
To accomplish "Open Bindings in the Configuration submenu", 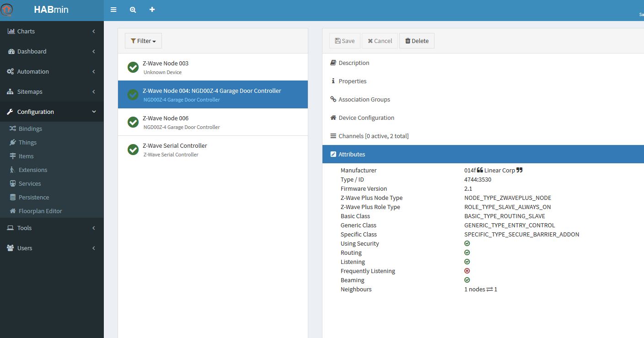I will tap(30, 129).
